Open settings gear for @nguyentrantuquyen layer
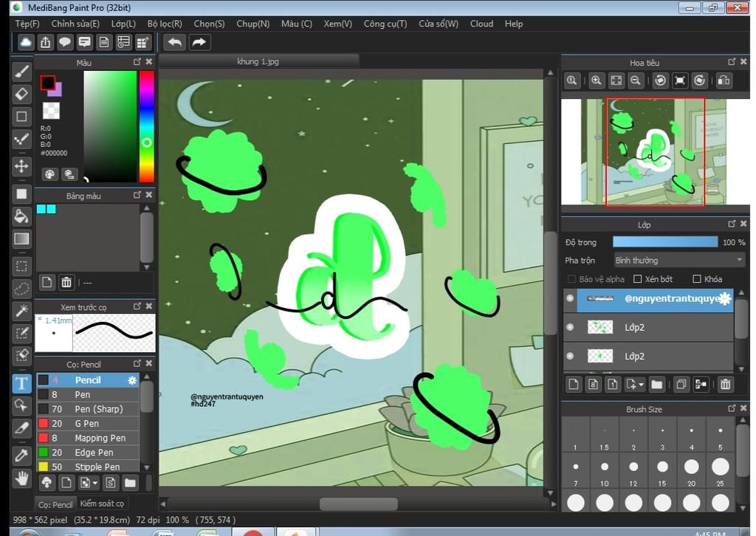Screen dimensions: 756x536 coord(725,299)
